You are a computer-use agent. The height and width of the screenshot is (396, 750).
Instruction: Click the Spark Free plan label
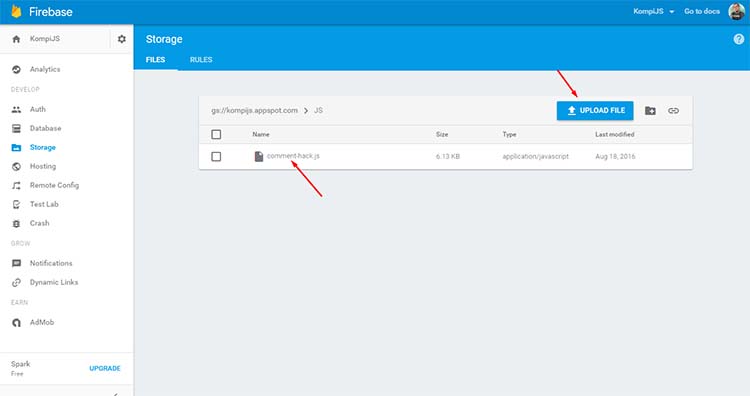click(x=21, y=368)
